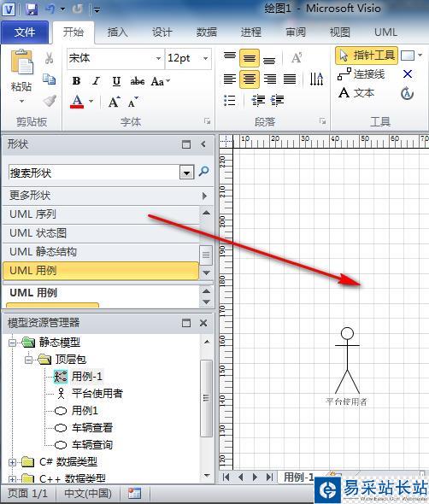
Task: Click the align text right icon
Action: (x=269, y=79)
